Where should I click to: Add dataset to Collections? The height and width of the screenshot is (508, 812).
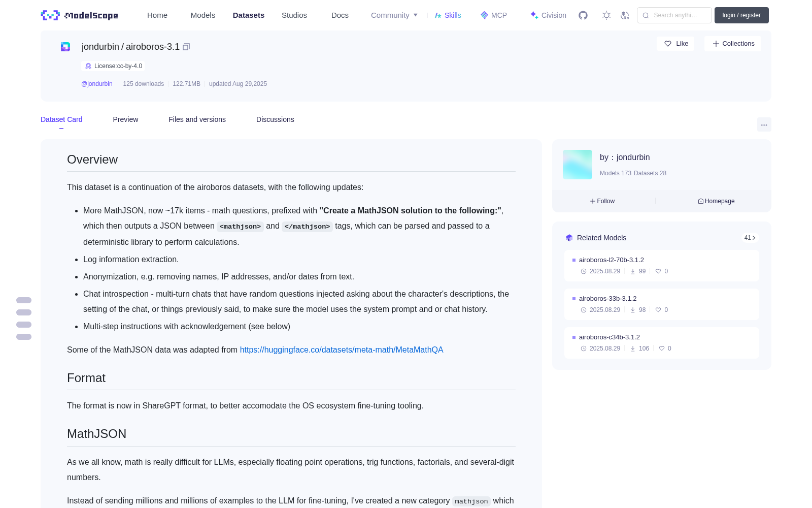click(733, 44)
